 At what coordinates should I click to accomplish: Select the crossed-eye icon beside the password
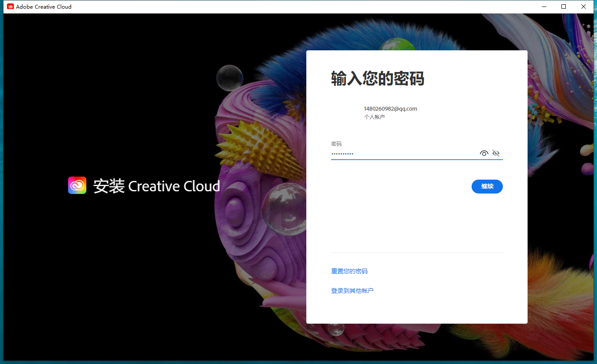pyautogui.click(x=495, y=153)
